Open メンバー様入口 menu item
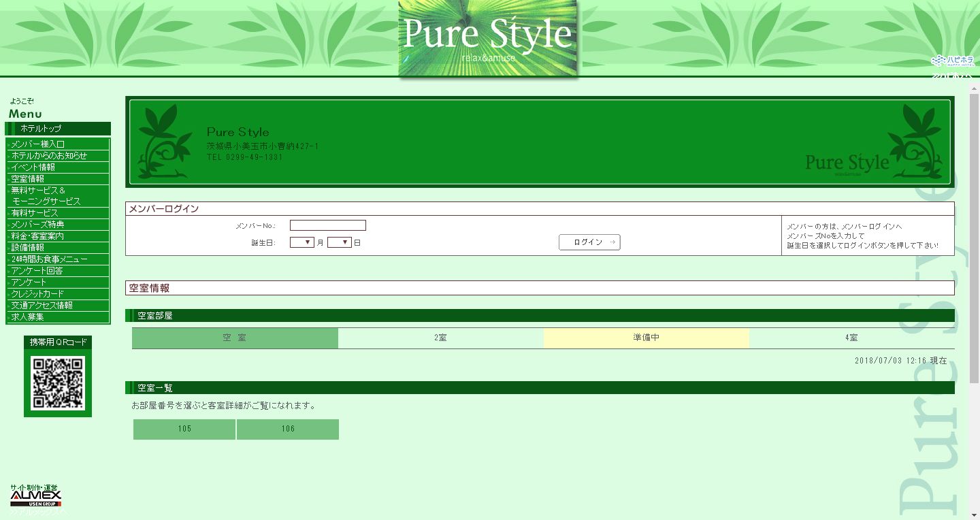Screen dimensions: 980x520 [x=58, y=144]
